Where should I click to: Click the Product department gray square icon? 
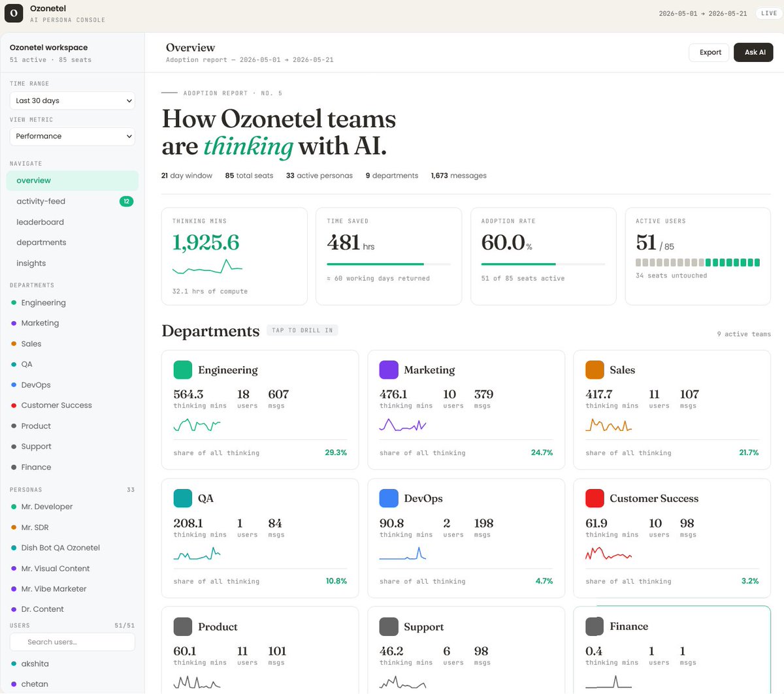(x=182, y=627)
